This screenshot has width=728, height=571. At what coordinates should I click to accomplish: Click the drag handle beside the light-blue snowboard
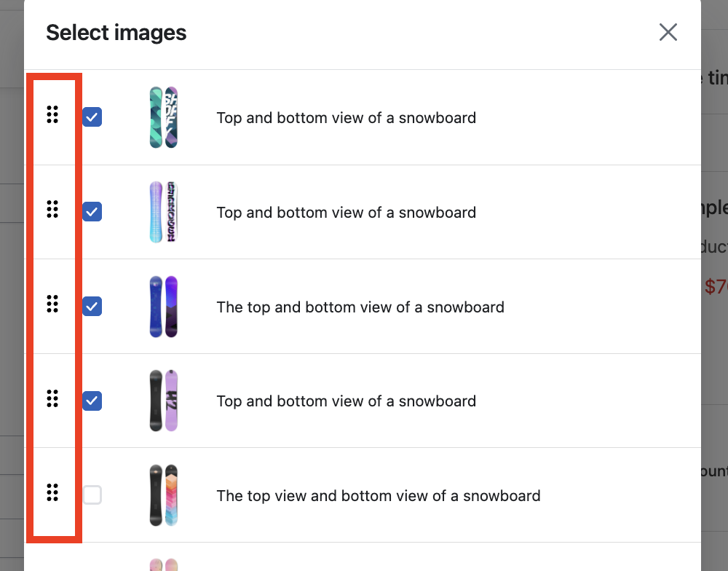[x=52, y=209]
